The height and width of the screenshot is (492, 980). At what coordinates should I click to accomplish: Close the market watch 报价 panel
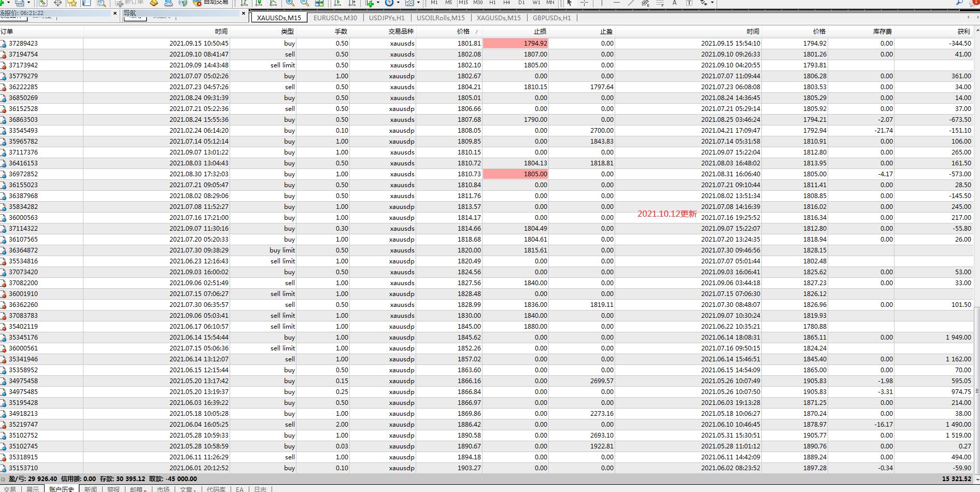click(115, 13)
